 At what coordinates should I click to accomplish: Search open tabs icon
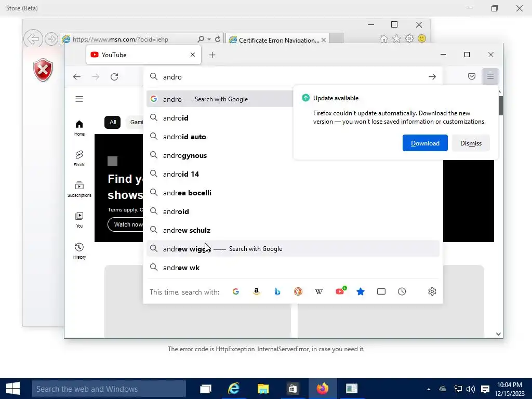click(381, 291)
